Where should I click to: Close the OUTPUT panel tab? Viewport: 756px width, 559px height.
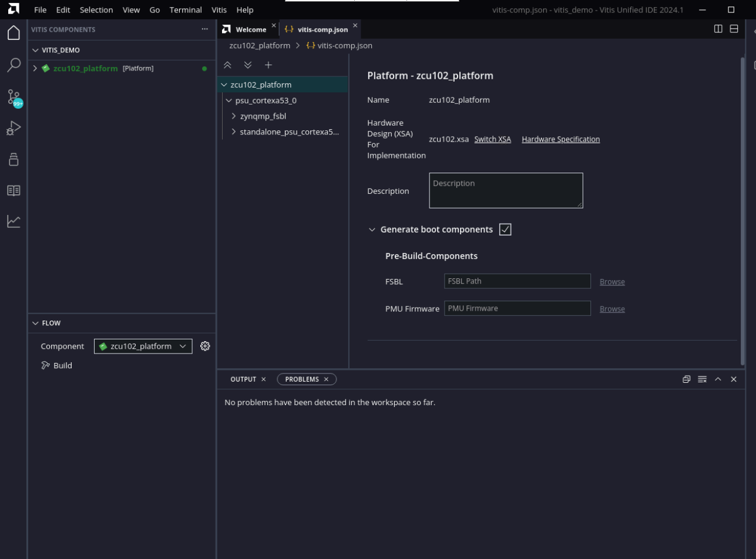[x=264, y=379]
